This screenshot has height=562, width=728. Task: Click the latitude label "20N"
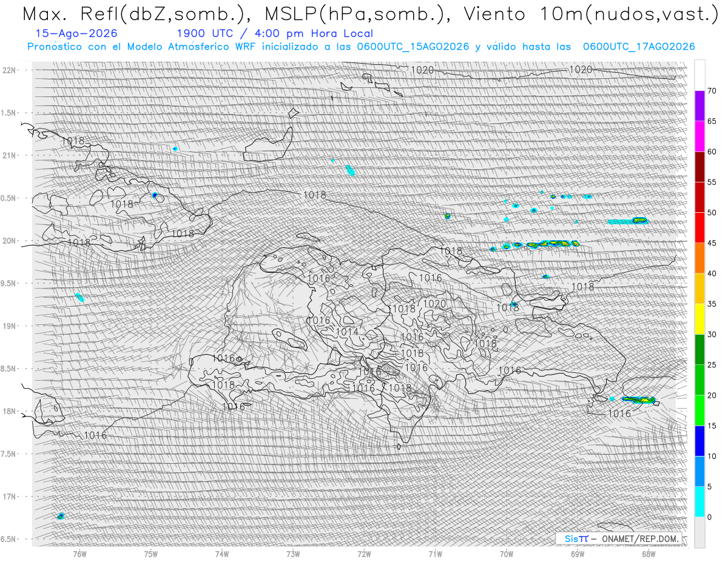[x=9, y=241]
